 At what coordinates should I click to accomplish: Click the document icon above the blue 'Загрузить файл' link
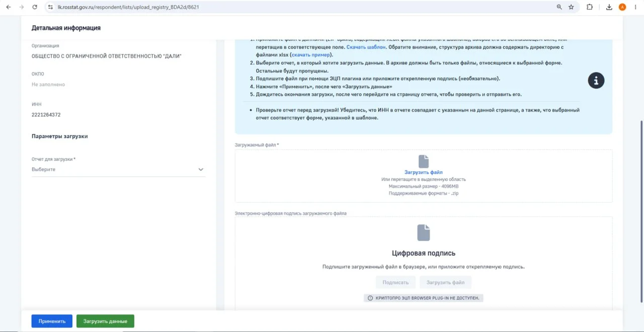pos(424,161)
